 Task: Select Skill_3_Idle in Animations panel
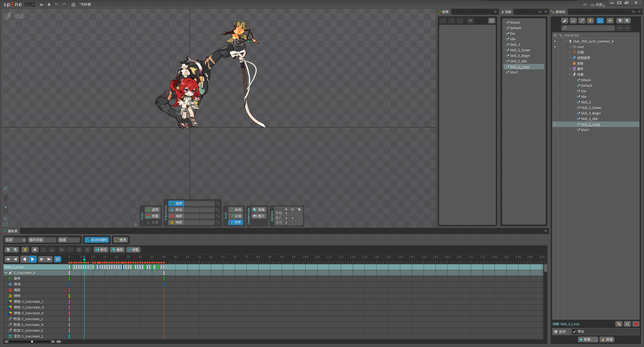click(x=518, y=61)
